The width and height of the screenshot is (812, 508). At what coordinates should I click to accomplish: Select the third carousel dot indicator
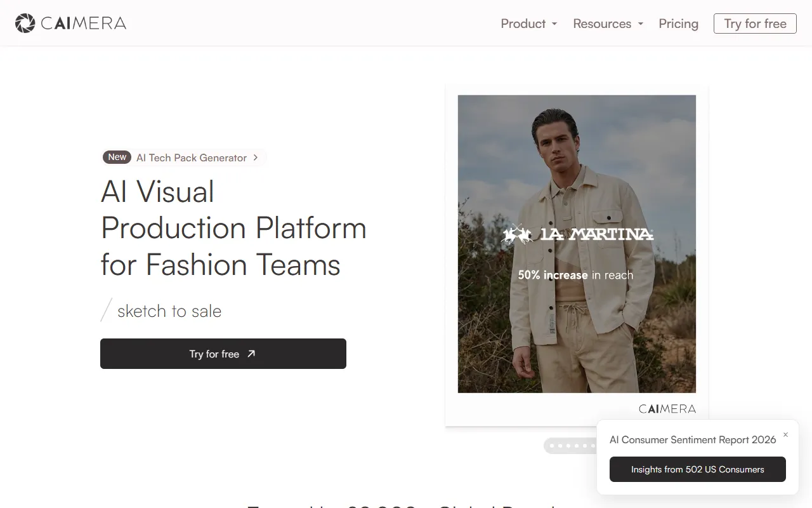click(x=568, y=446)
